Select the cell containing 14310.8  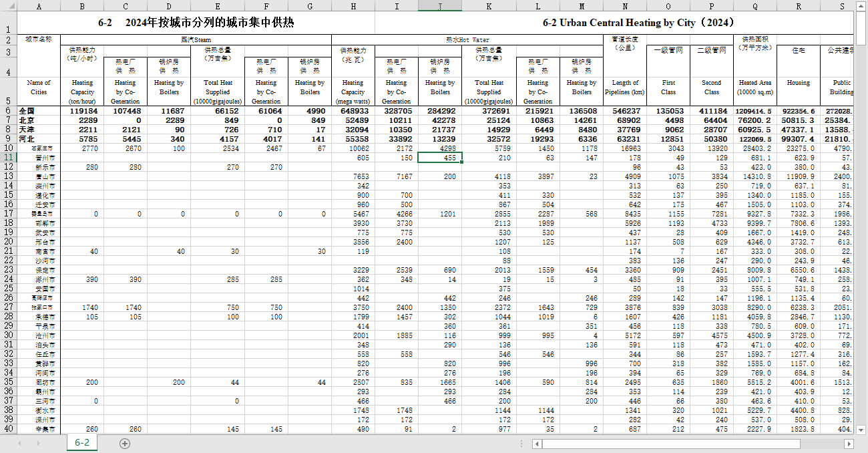[755, 176]
